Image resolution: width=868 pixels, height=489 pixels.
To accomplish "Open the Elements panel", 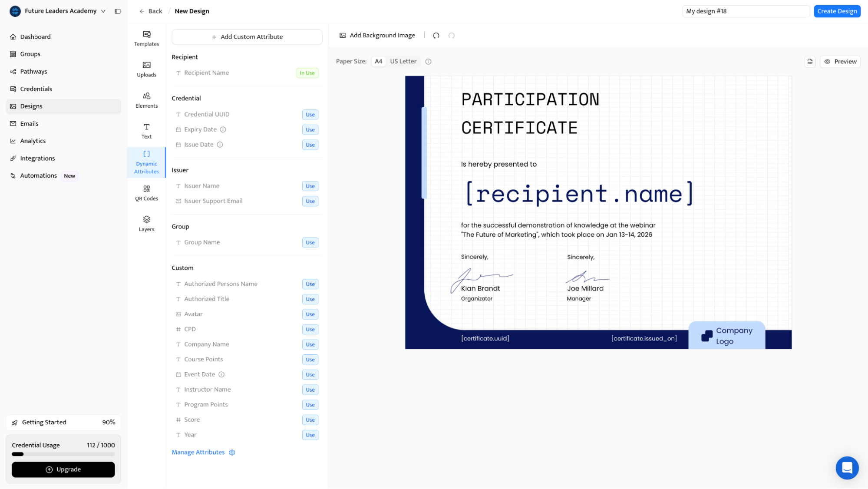I will [146, 100].
